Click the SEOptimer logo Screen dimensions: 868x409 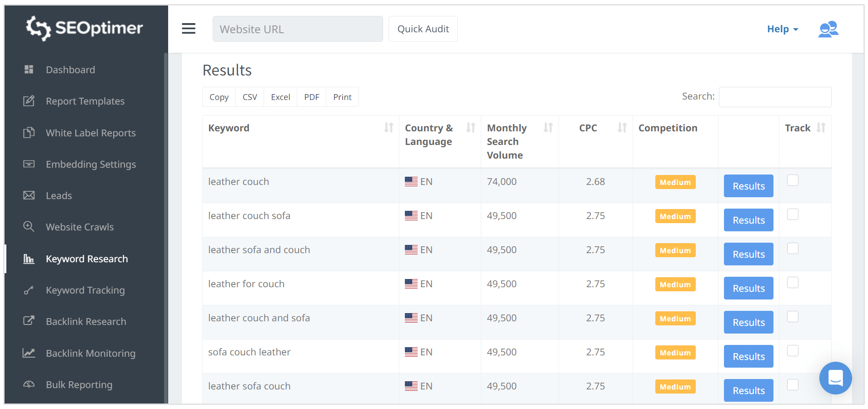[85, 28]
